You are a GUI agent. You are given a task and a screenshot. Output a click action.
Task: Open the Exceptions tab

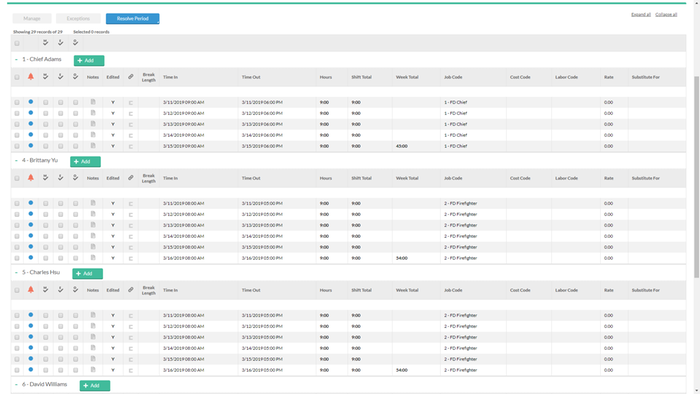click(x=78, y=18)
